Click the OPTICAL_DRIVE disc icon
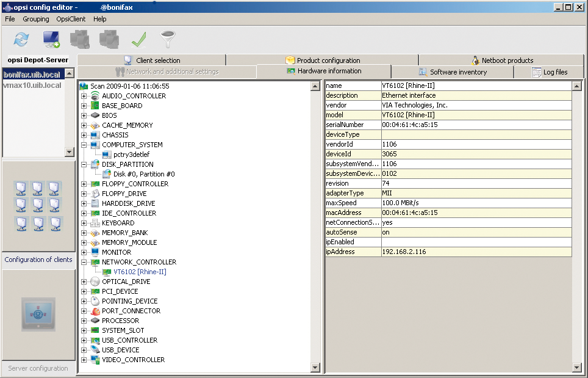 click(95, 281)
